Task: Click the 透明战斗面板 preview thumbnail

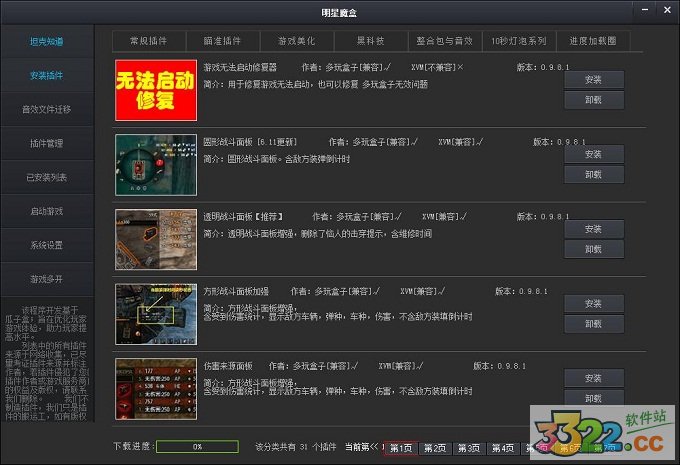Action: (x=156, y=239)
